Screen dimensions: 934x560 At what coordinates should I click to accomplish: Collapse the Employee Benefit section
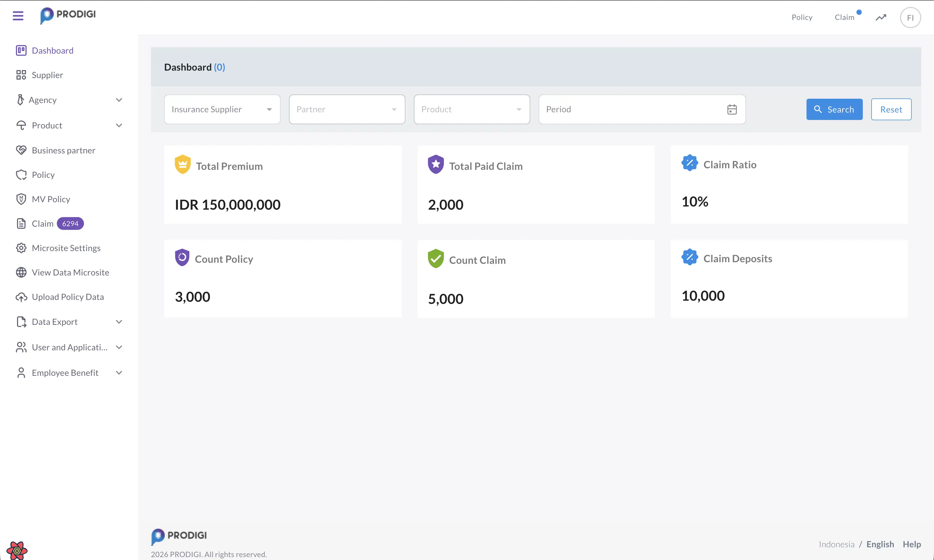(x=118, y=372)
